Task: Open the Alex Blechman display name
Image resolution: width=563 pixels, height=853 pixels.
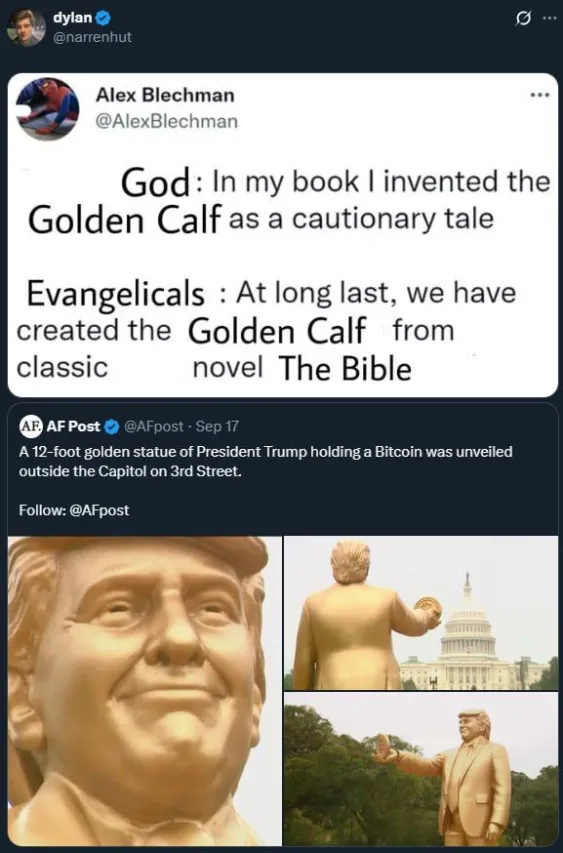Action: pyautogui.click(x=165, y=95)
